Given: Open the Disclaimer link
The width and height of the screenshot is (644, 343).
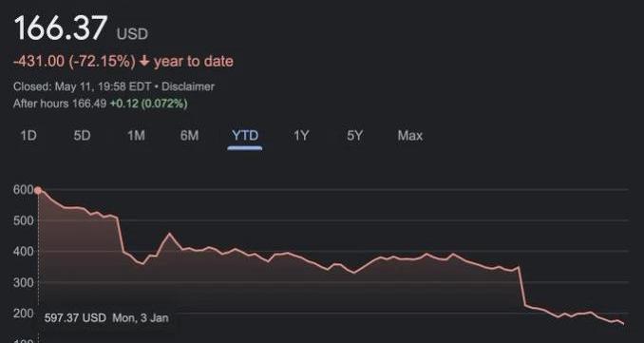Looking at the screenshot, I should coord(188,86).
